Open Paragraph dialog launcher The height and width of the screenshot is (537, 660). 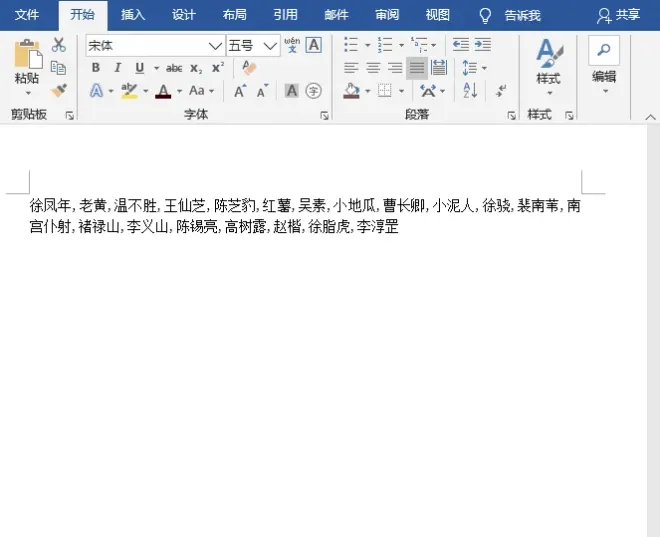tap(511, 115)
